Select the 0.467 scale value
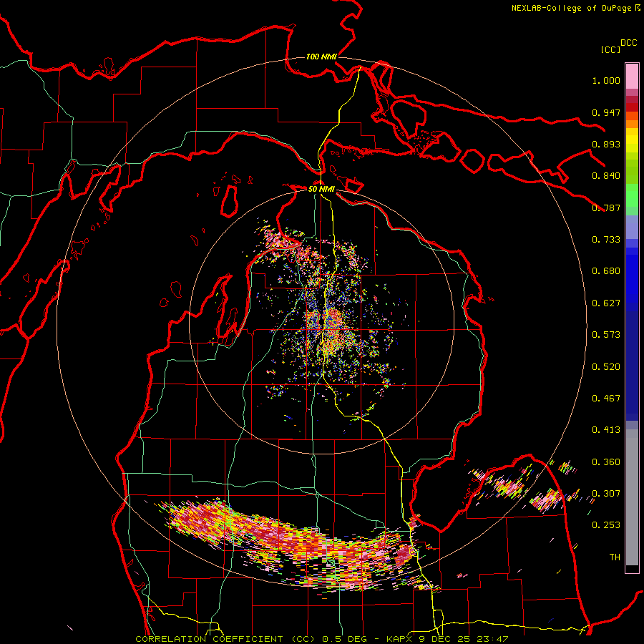This screenshot has height=644, width=644. tap(606, 399)
